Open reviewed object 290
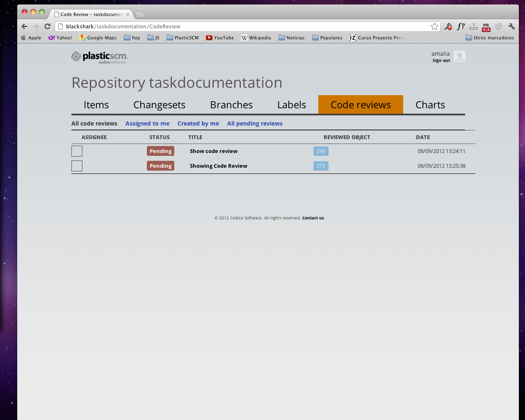This screenshot has width=525, height=420. pyautogui.click(x=320, y=151)
